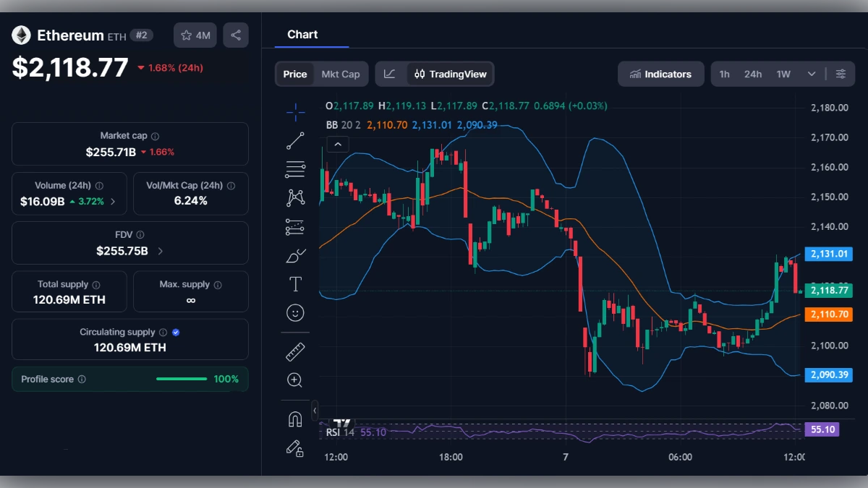This screenshot has height=488, width=868.
Task: Select the trend line drawing tool
Action: 295,140
